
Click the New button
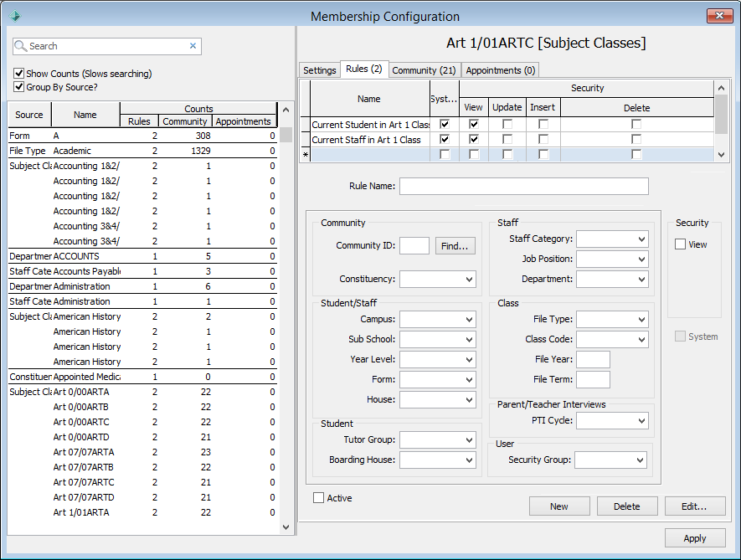(x=559, y=506)
